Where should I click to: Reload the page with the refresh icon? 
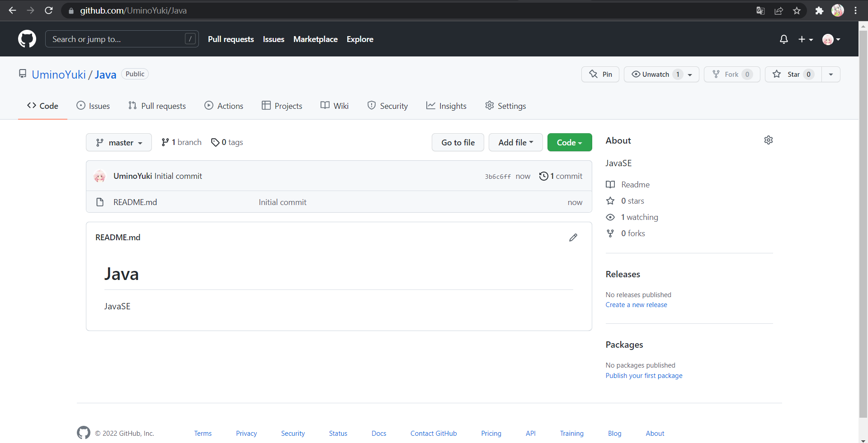click(x=49, y=10)
